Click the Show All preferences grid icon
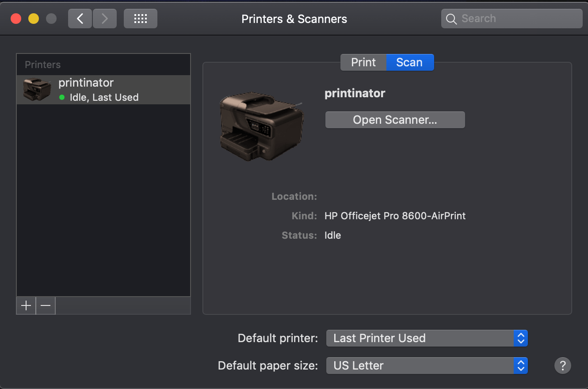 (x=140, y=18)
